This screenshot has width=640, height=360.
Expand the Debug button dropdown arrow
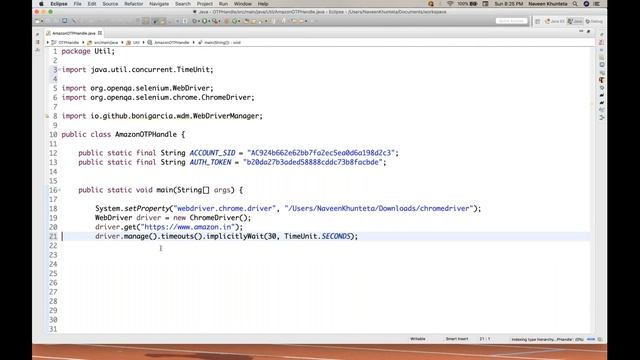tap(199, 21)
